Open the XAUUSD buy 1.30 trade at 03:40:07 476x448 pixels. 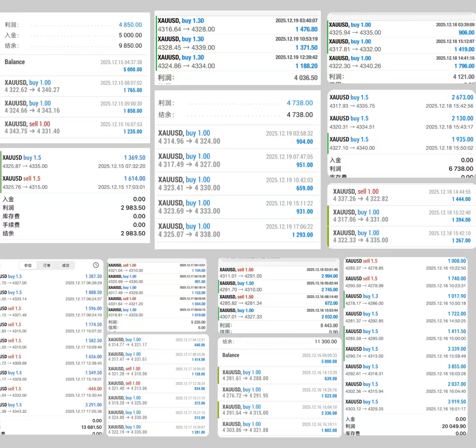point(237,25)
